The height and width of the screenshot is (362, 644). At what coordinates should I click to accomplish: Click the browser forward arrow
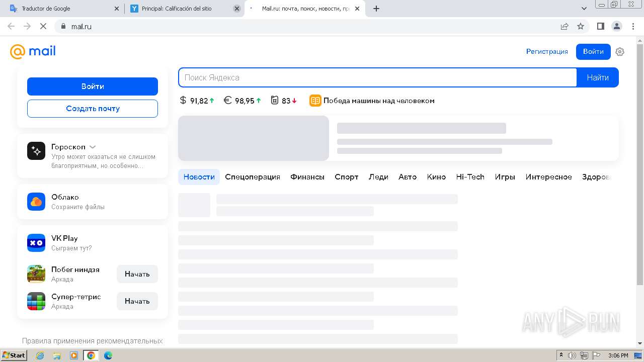27,26
